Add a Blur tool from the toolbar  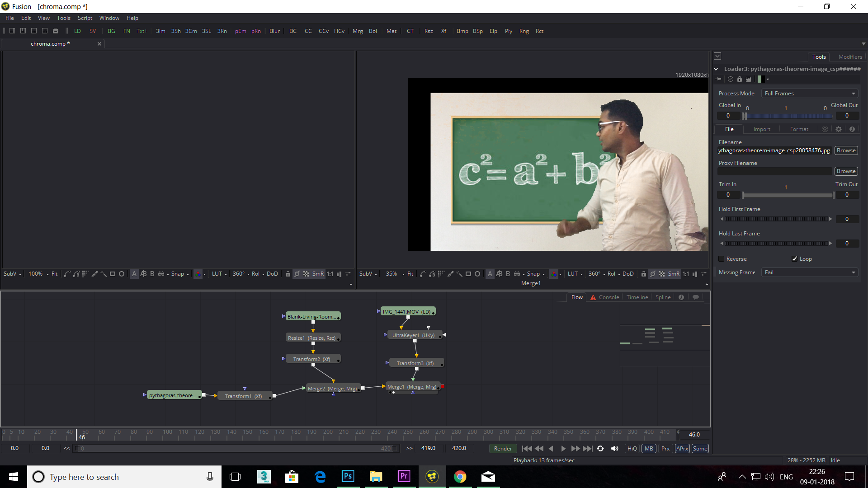[x=274, y=31]
